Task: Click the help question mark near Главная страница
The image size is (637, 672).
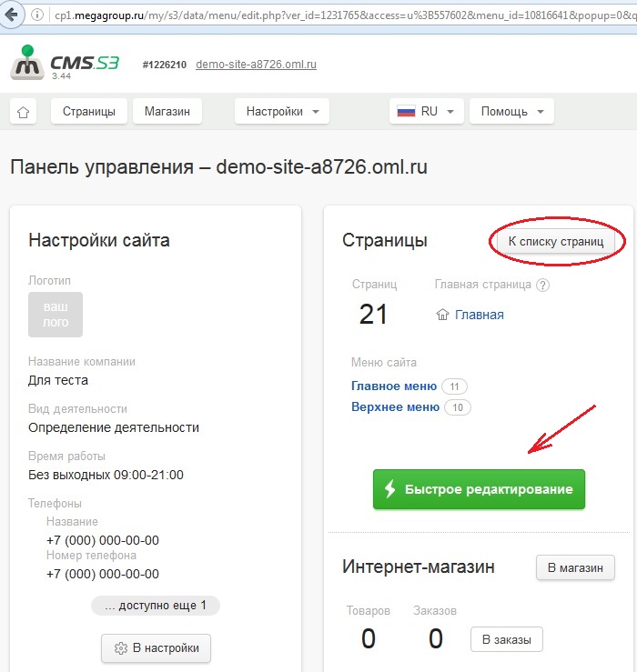Action: click(x=542, y=285)
